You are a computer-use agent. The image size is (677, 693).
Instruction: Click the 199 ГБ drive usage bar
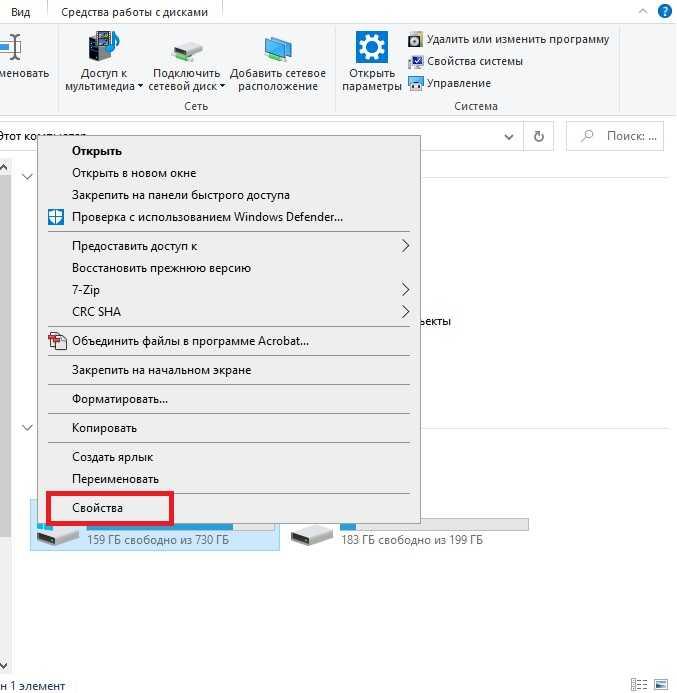point(434,525)
